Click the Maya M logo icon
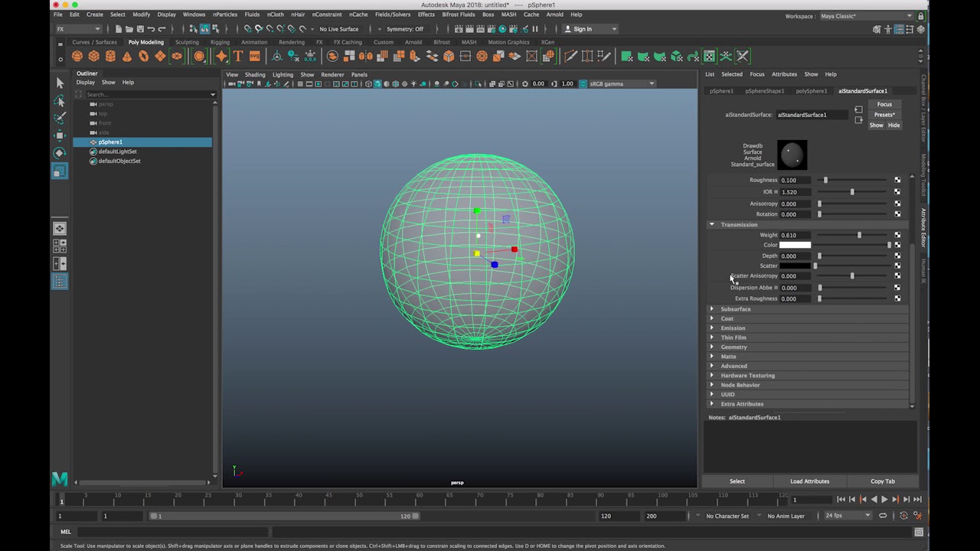 [60, 479]
